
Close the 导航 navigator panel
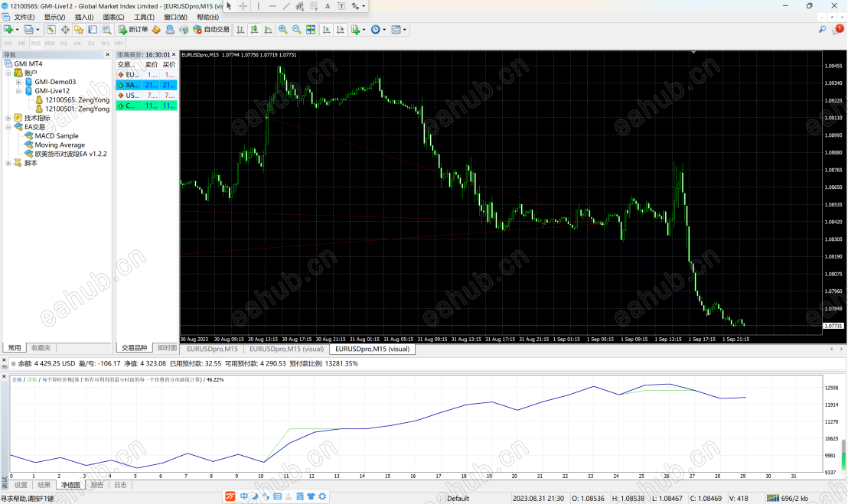tap(107, 54)
